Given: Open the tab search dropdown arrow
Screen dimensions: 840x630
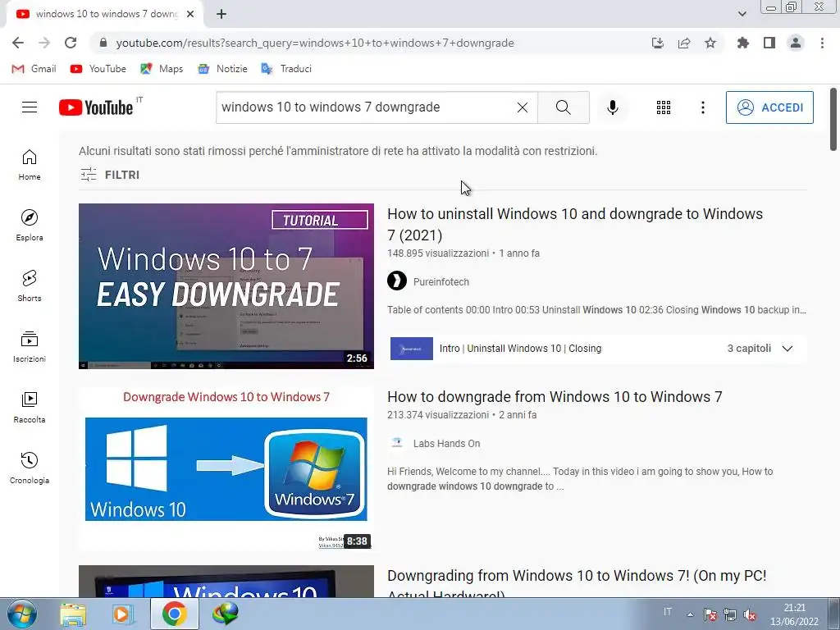Looking at the screenshot, I should 742,14.
